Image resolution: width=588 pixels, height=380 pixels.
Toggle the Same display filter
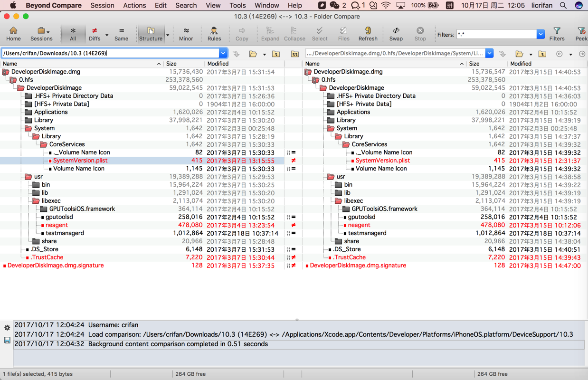pyautogui.click(x=121, y=34)
